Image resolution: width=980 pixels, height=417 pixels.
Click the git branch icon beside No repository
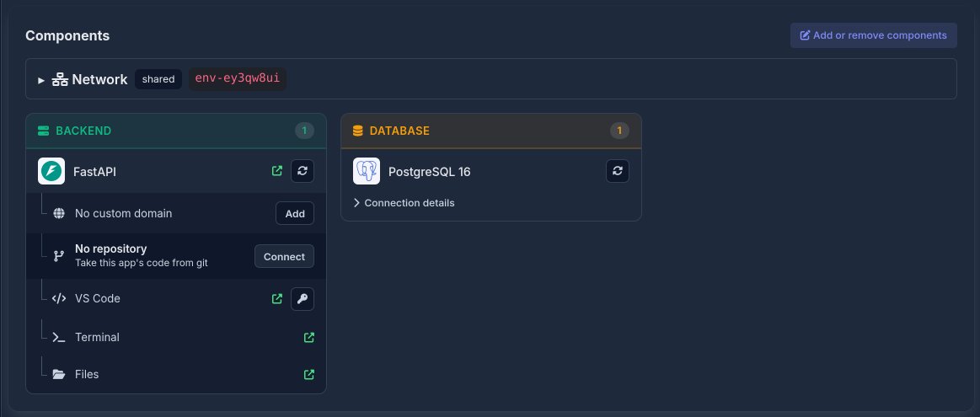(59, 256)
